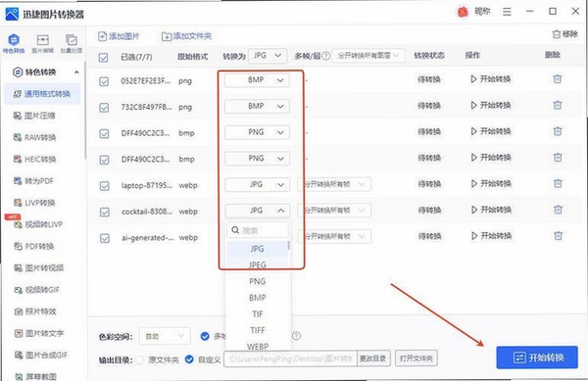Click the PDF转换 sidebar icon
588x381 pixels.
click(18, 246)
